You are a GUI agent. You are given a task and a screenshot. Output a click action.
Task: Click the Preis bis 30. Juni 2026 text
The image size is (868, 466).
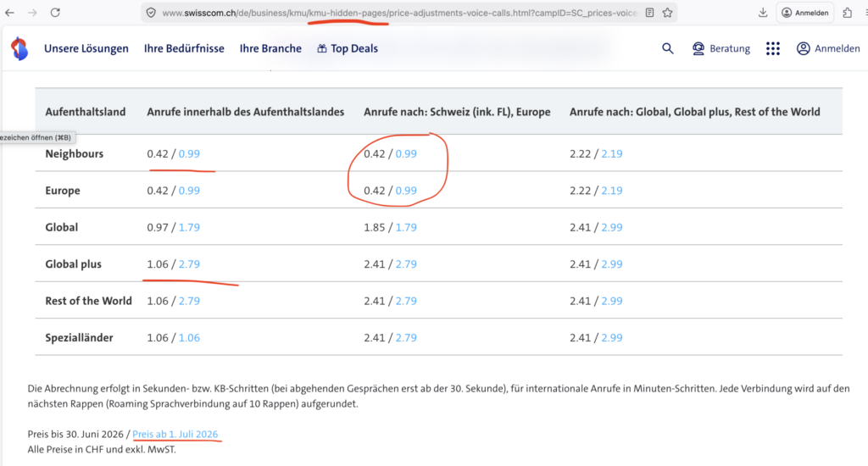coord(75,434)
